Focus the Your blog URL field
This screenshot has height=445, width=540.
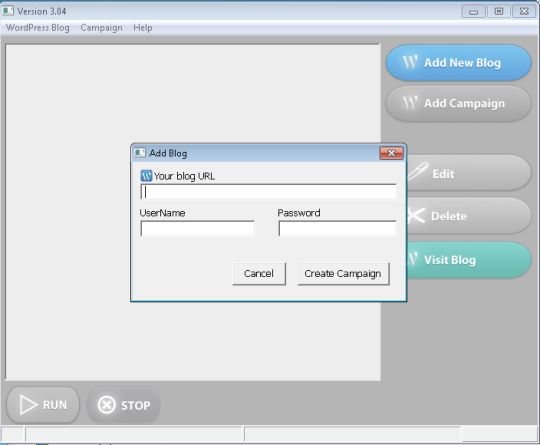[268, 192]
